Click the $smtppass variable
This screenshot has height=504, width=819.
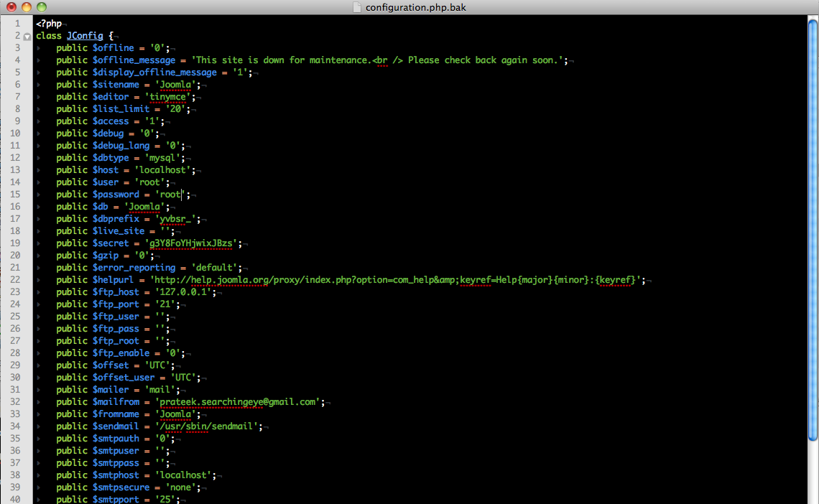(x=116, y=463)
